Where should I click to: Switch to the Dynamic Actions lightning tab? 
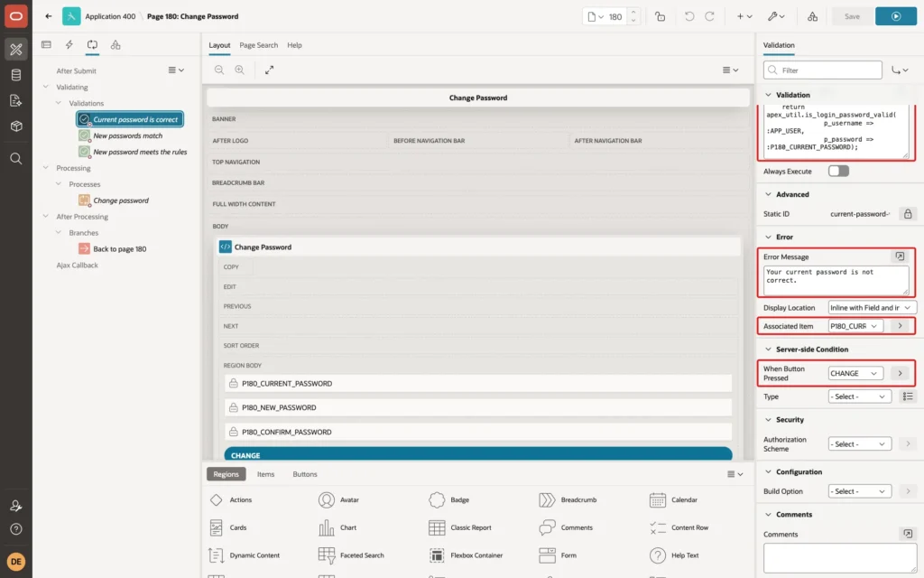[x=69, y=45]
